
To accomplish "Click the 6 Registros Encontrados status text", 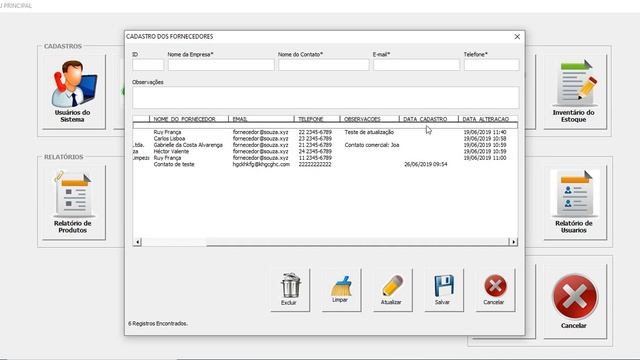I will (x=158, y=324).
